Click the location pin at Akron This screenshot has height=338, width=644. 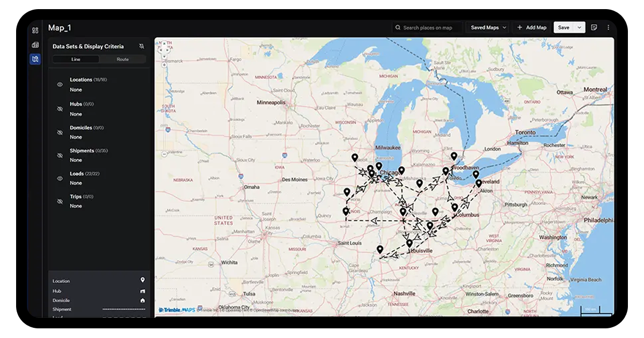pyautogui.click(x=479, y=183)
